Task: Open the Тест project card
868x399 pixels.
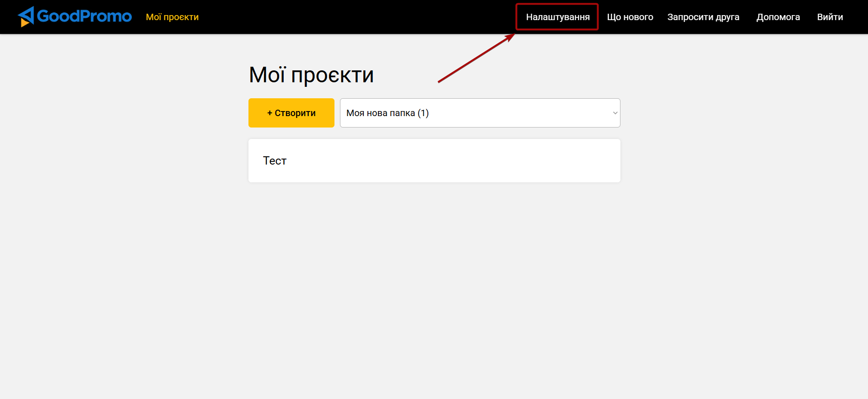Action: pyautogui.click(x=434, y=161)
